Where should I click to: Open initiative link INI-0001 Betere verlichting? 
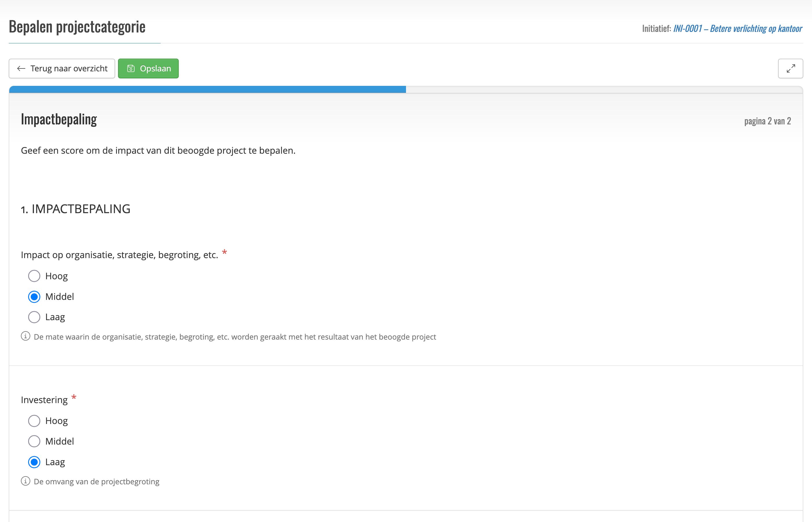(x=737, y=28)
